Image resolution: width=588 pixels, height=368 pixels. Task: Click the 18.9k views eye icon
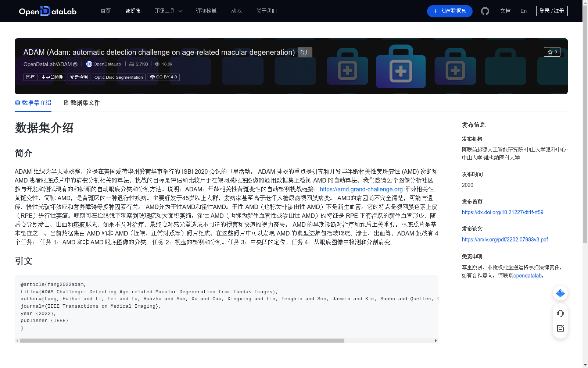[x=157, y=64]
